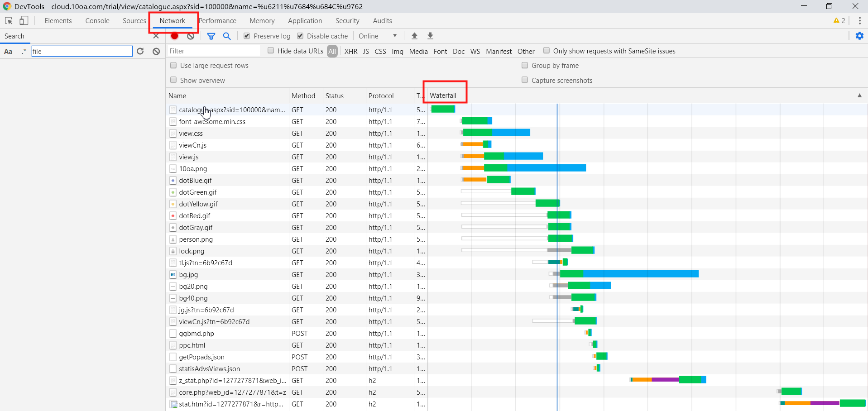Sort by the Protocol column header
Screen dimensions: 868x411
[x=389, y=96]
